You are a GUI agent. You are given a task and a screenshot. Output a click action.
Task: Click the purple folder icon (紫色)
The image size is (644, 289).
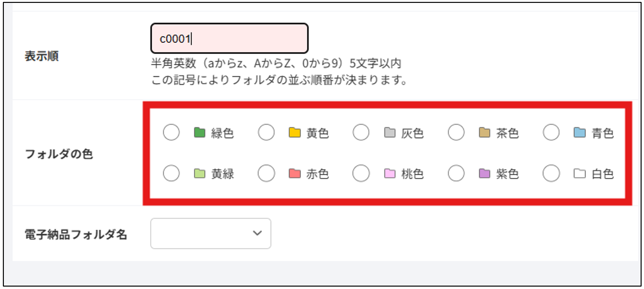tap(485, 173)
